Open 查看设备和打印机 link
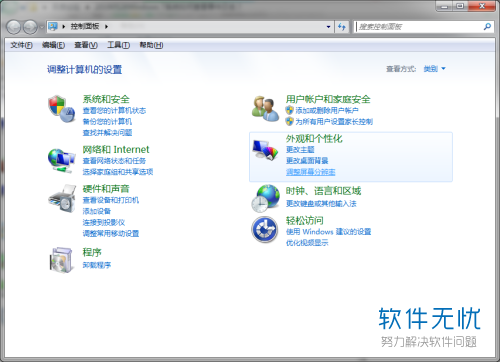 111,200
